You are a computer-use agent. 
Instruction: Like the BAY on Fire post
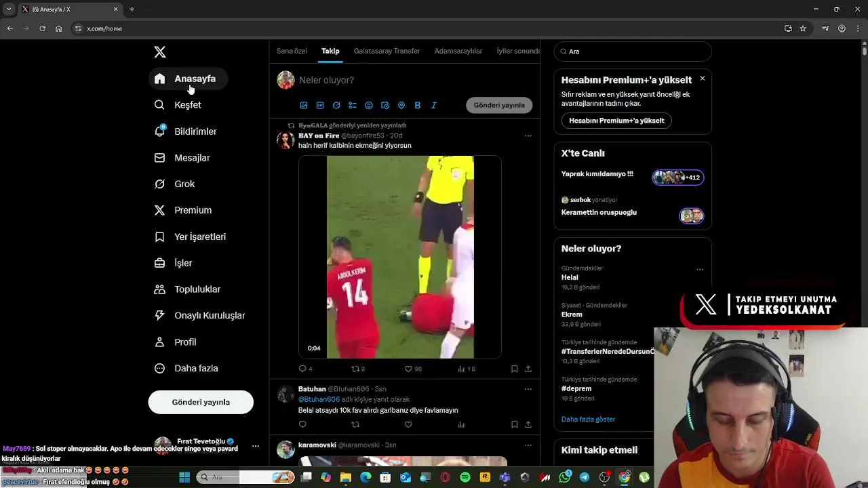[412, 369]
